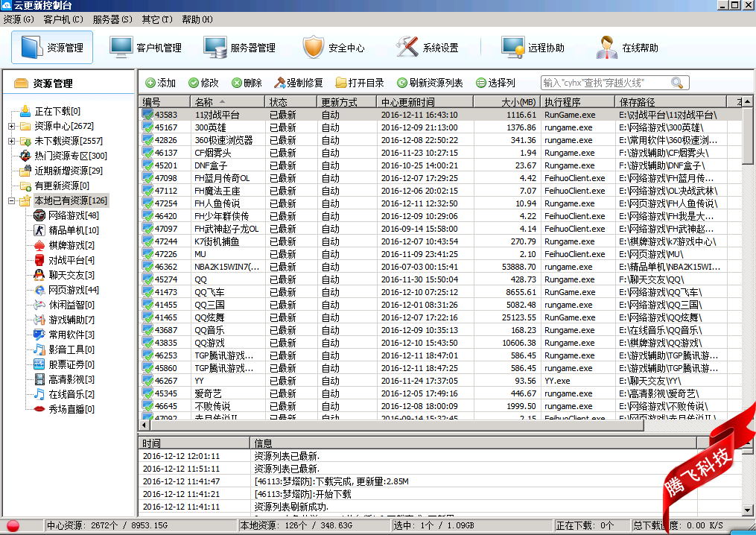The height and width of the screenshot is (535, 756).
Task: Click 强制修复 toolbar button
Action: tap(298, 83)
